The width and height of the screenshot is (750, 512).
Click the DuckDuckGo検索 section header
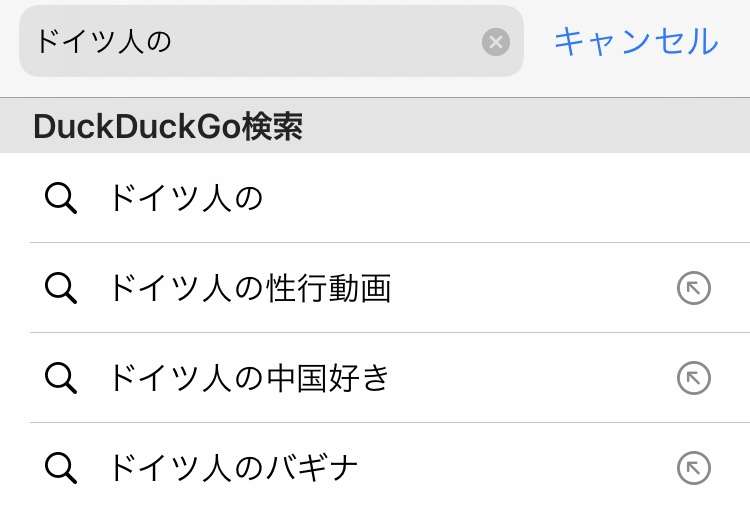click(x=375, y=126)
